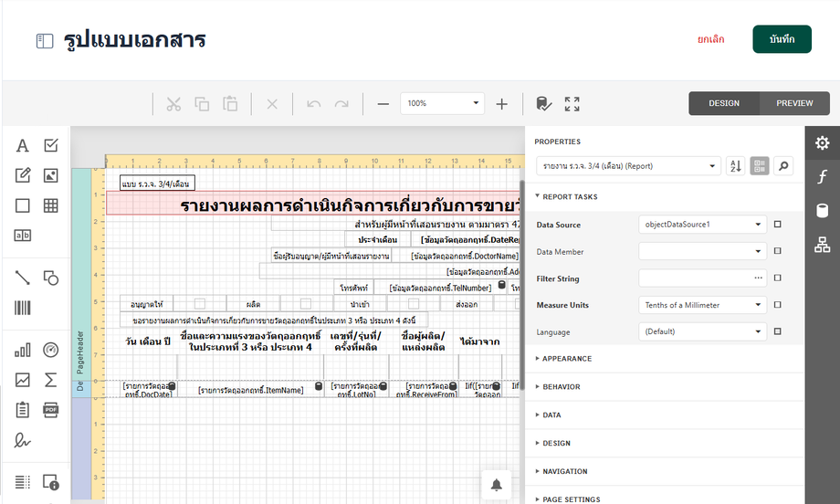This screenshot has width=840, height=504.
Task: Switch to PREVIEW mode
Action: [794, 103]
